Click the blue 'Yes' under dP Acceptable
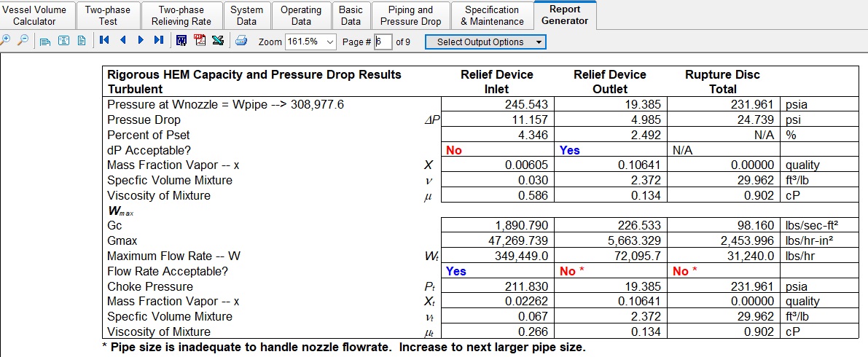This screenshot has height=357, width=868. pyautogui.click(x=570, y=150)
